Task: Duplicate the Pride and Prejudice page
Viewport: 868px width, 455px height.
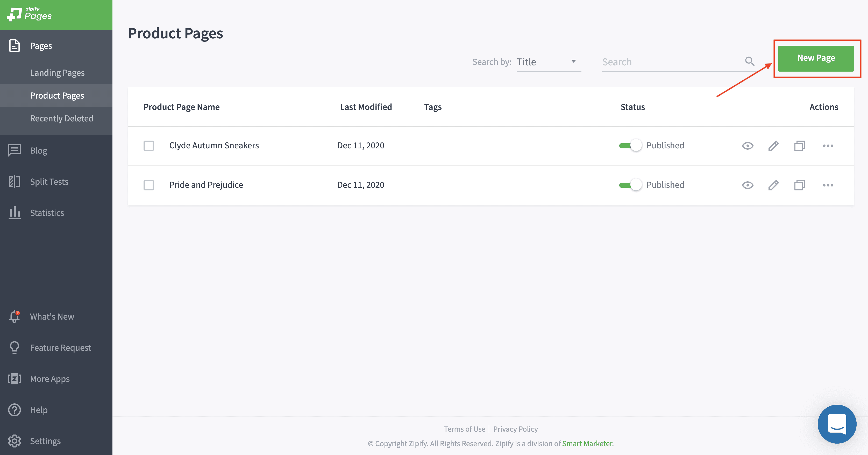Action: (x=799, y=185)
